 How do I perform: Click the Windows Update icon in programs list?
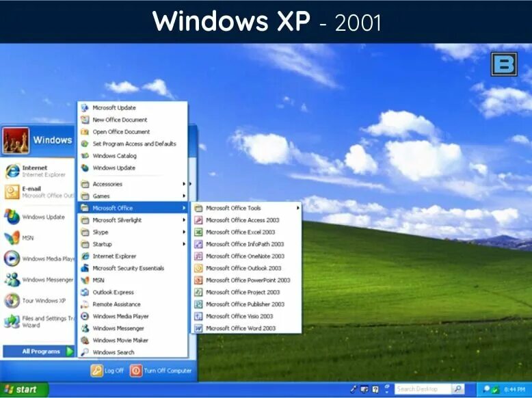tap(85, 168)
